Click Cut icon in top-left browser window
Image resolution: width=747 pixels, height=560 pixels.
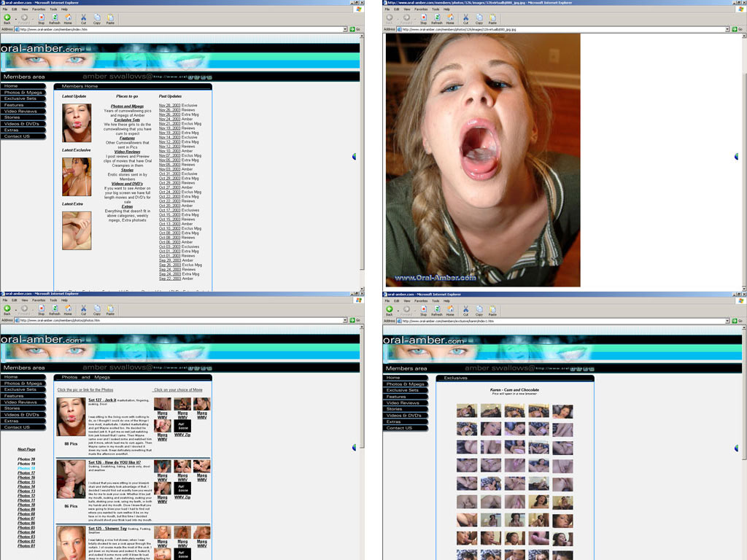pos(83,18)
